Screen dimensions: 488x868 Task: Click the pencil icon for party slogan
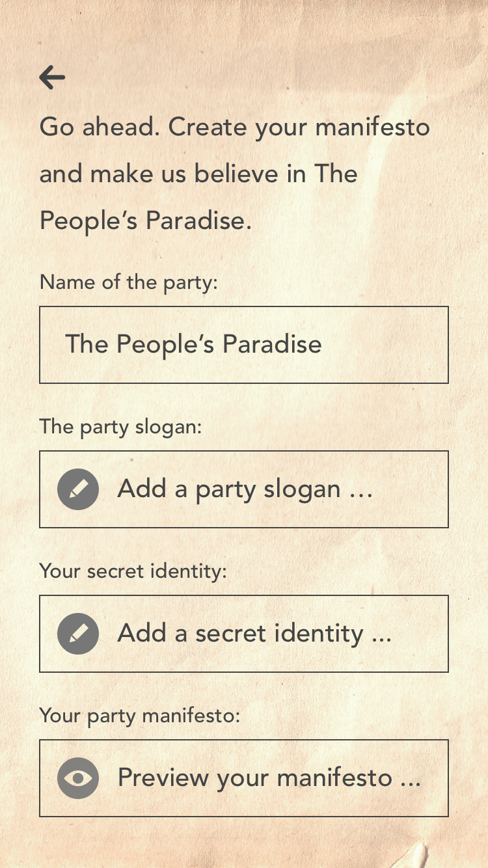click(78, 489)
